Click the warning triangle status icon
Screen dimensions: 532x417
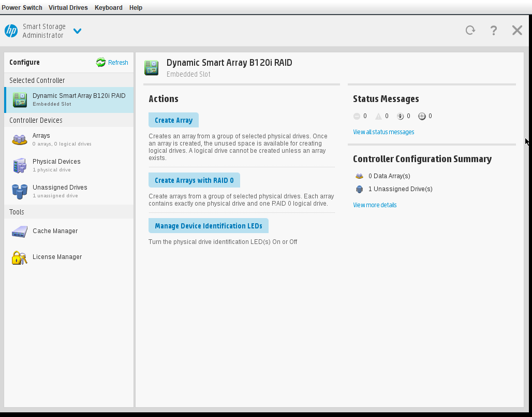coord(378,117)
